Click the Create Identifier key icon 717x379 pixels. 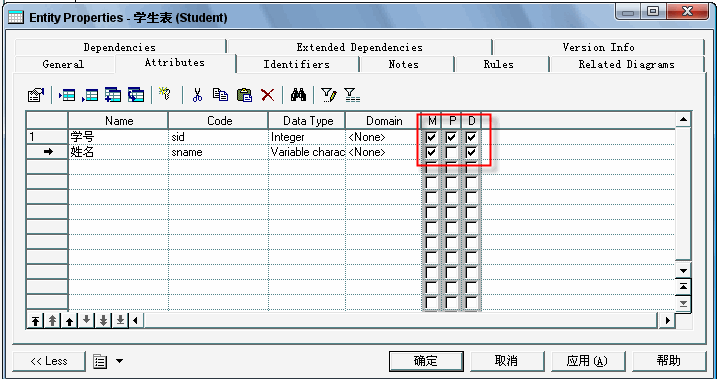click(x=164, y=94)
